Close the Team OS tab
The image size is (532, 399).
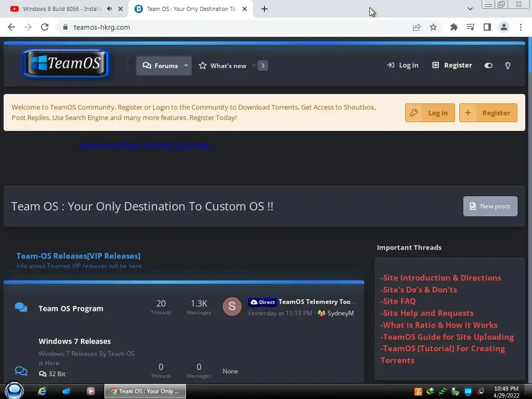point(245,9)
